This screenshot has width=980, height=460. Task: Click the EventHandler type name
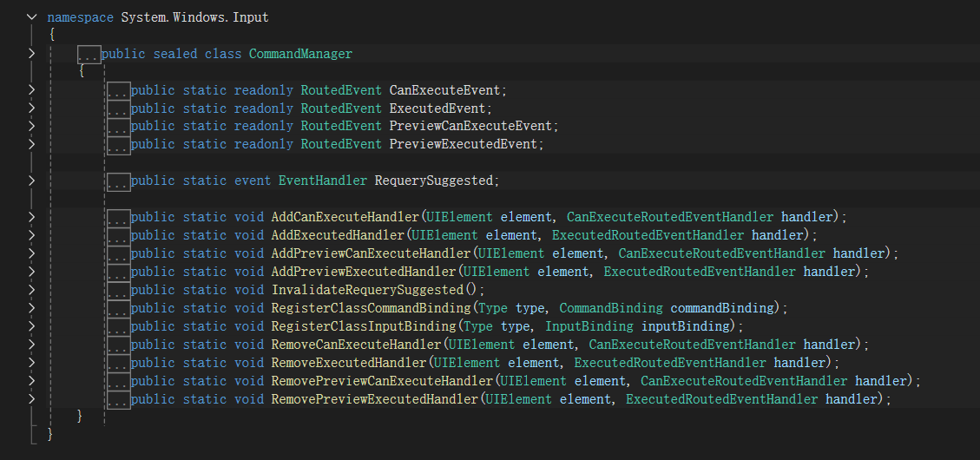point(322,181)
